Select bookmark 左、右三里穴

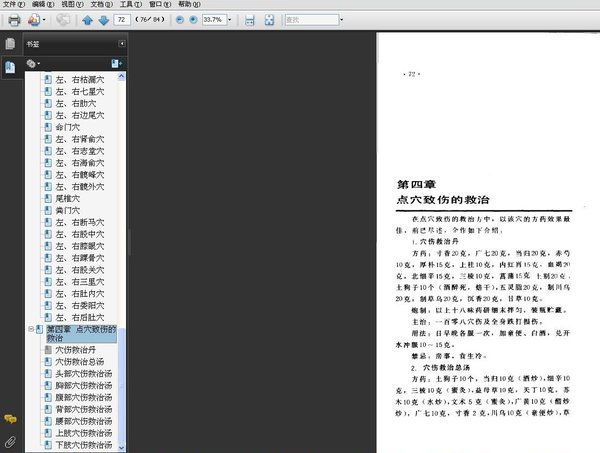[x=80, y=282]
